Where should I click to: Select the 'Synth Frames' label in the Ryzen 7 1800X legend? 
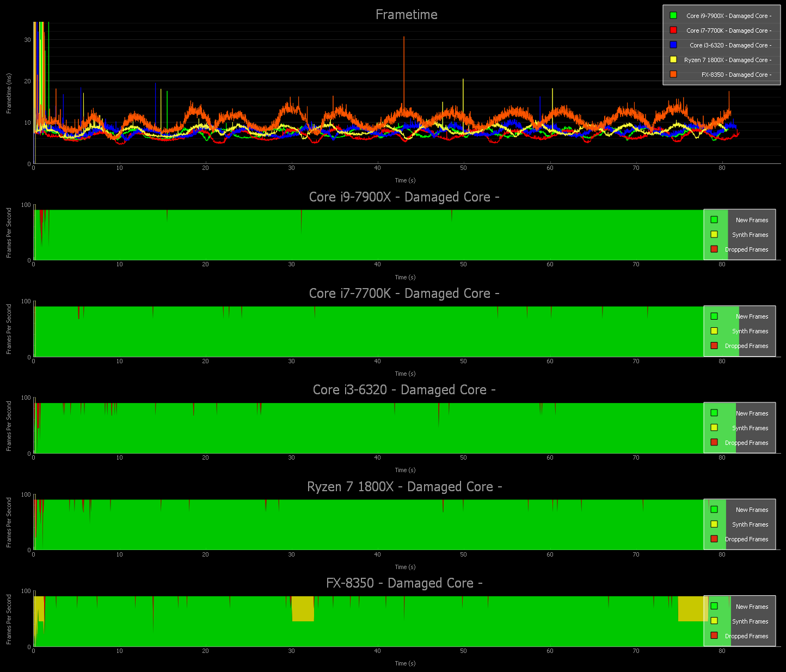tap(750, 524)
